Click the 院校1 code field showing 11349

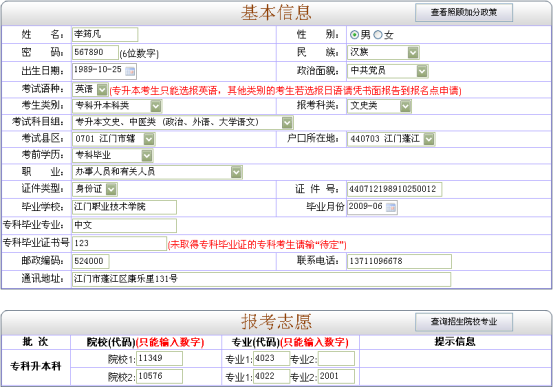point(159,358)
